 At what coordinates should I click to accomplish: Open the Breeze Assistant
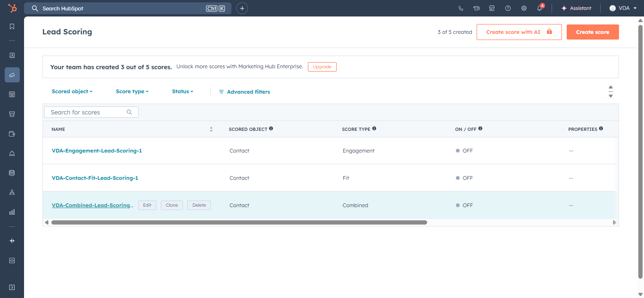pyautogui.click(x=576, y=8)
